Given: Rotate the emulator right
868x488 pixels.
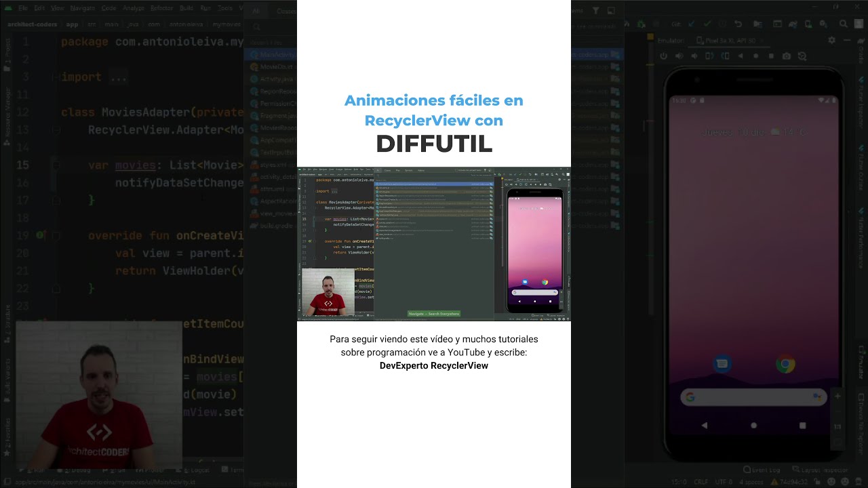Looking at the screenshot, I should 726,56.
